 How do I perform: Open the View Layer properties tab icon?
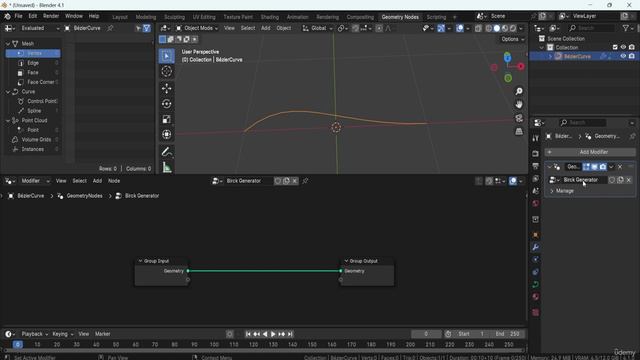[x=536, y=179]
